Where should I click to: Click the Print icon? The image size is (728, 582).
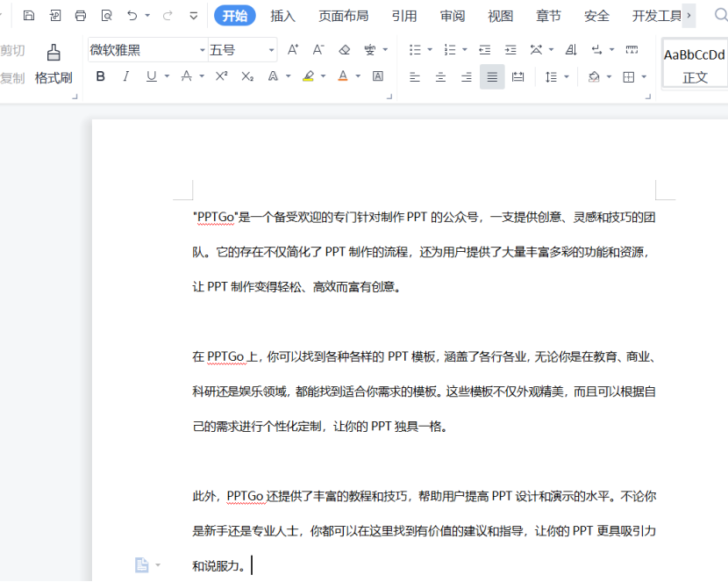pos(81,16)
